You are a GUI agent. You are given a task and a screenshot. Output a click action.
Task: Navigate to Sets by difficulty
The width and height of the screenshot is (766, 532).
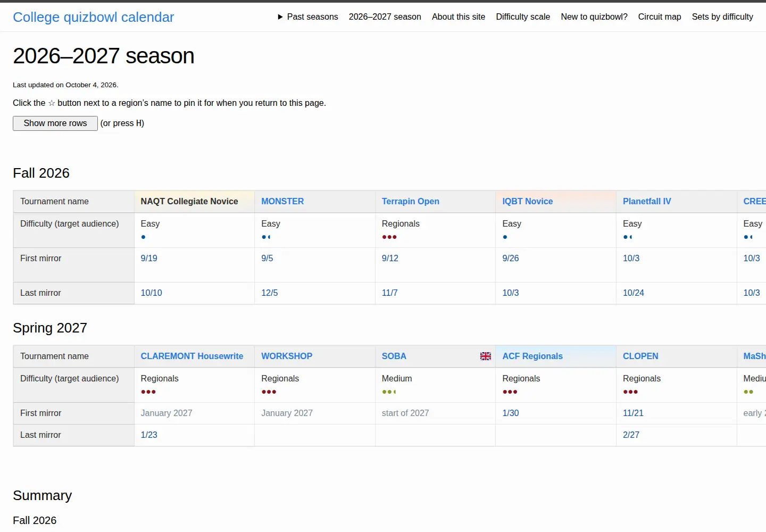pos(722,17)
